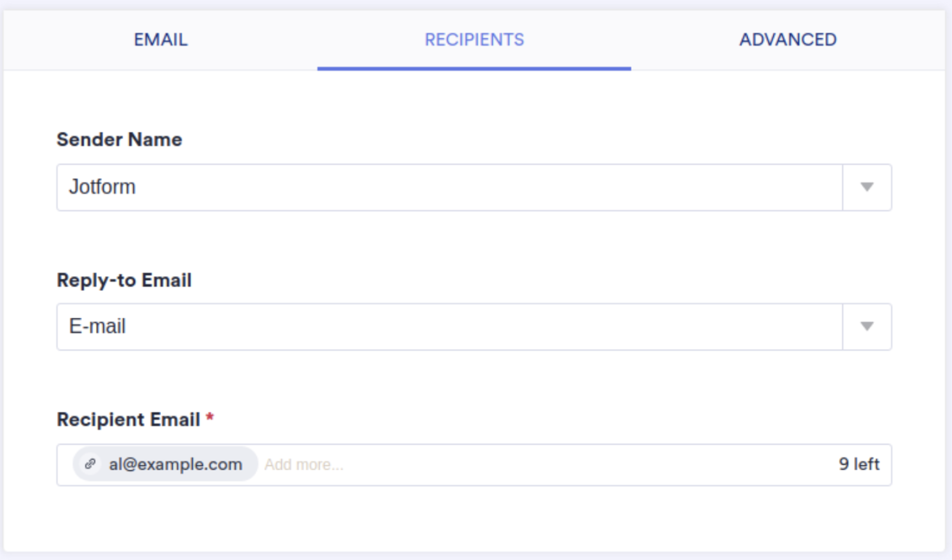
Task: Click the Jotform value in Sender Name
Action: [x=103, y=187]
